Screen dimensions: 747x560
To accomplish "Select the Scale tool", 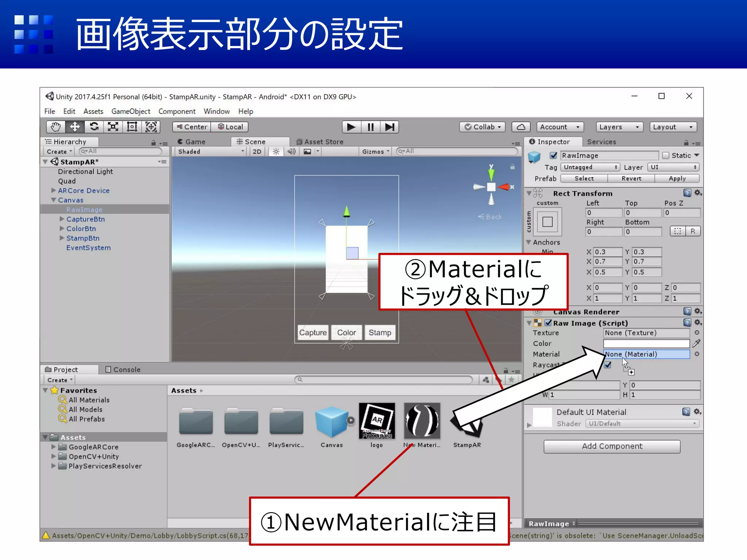I will 113,127.
